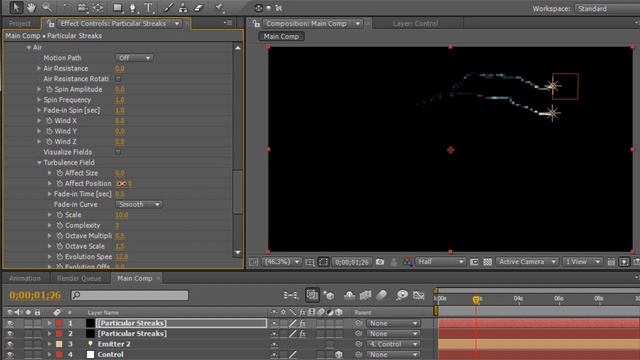640x360 pixels.
Task: Click the Draft 3D timeline icon
Action: click(329, 295)
